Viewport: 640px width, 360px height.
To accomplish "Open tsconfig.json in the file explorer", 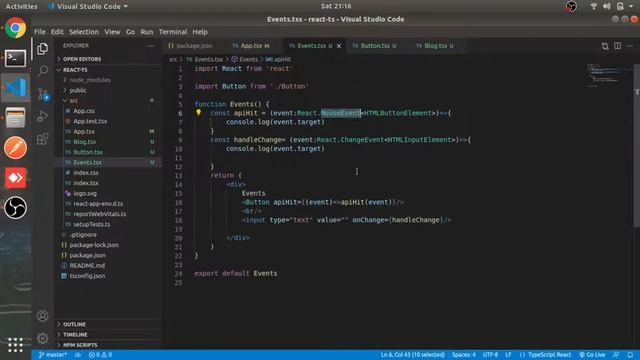I will (x=108, y=276).
